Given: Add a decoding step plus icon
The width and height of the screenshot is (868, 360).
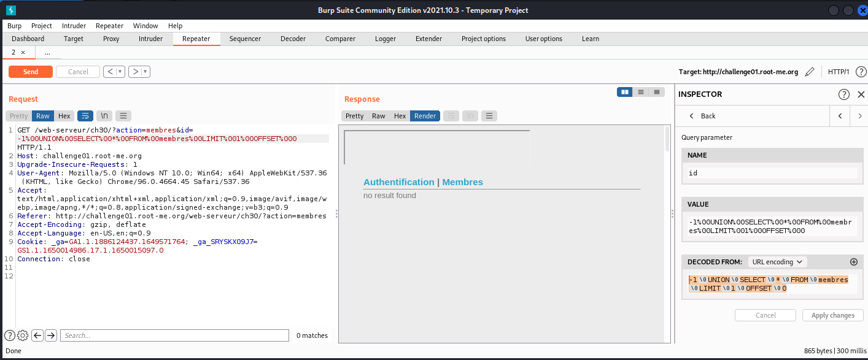Looking at the screenshot, I should pos(853,262).
